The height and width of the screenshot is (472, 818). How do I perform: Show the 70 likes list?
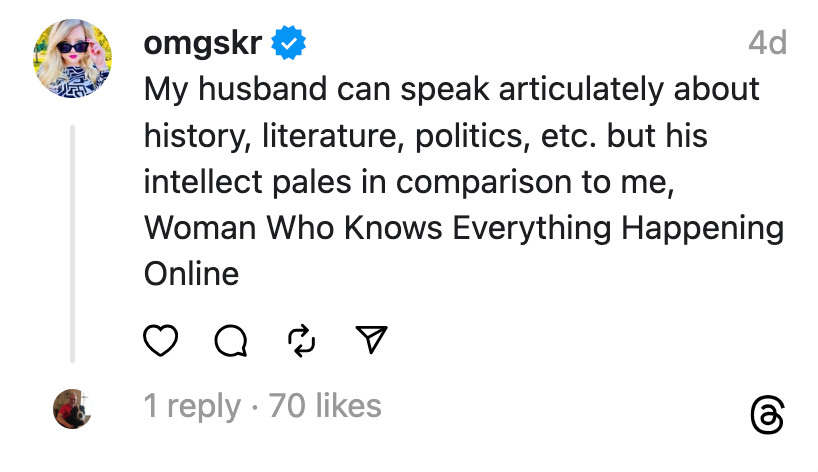(x=326, y=406)
